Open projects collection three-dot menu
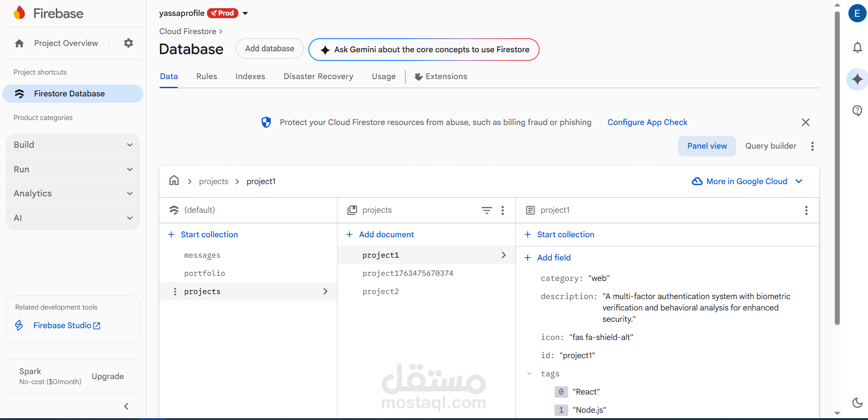Image resolution: width=868 pixels, height=420 pixels. click(503, 210)
